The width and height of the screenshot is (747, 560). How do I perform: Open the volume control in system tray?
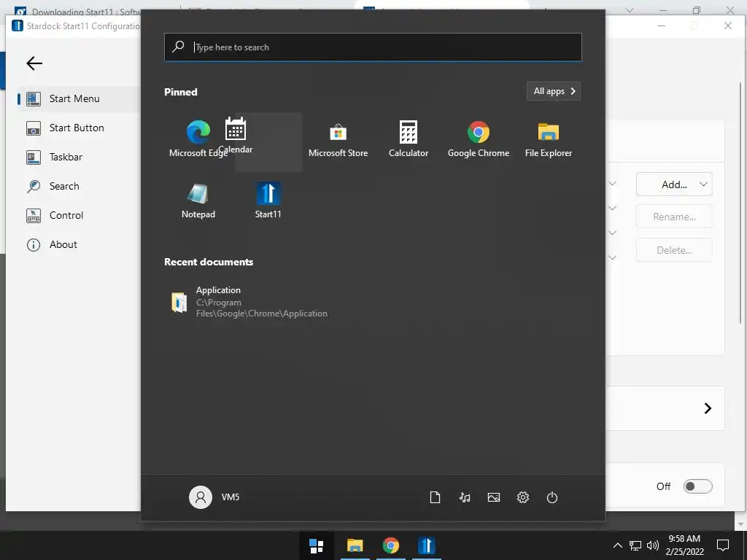point(653,545)
